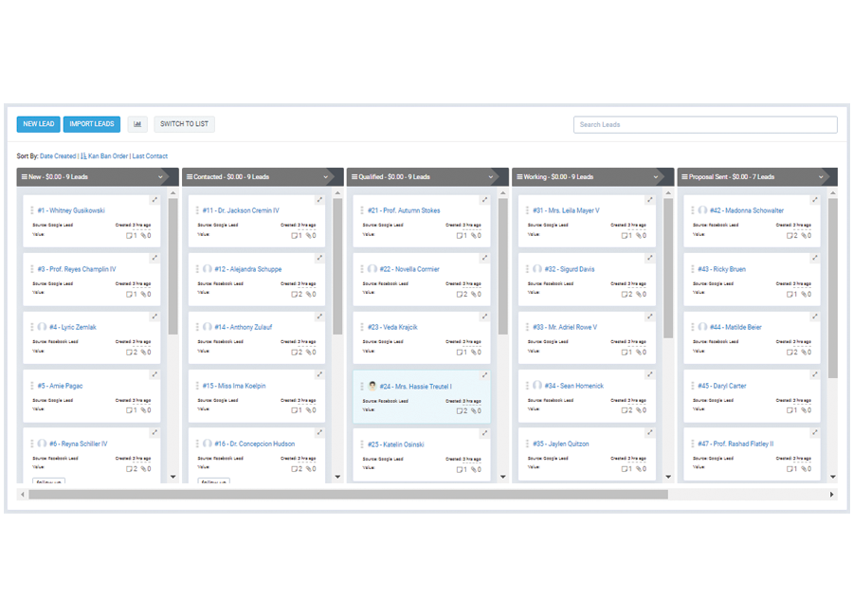The height and width of the screenshot is (616, 853).
Task: Expand card #1 Whitney Gusikowski
Action: coord(154,200)
